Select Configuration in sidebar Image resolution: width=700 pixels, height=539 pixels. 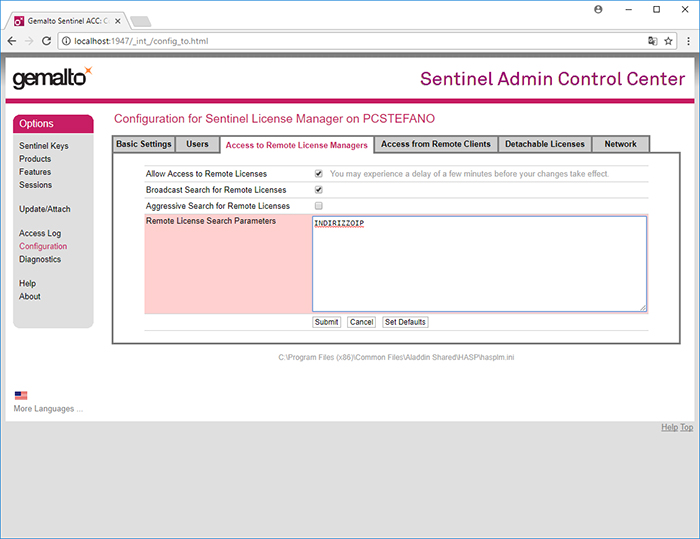point(43,246)
